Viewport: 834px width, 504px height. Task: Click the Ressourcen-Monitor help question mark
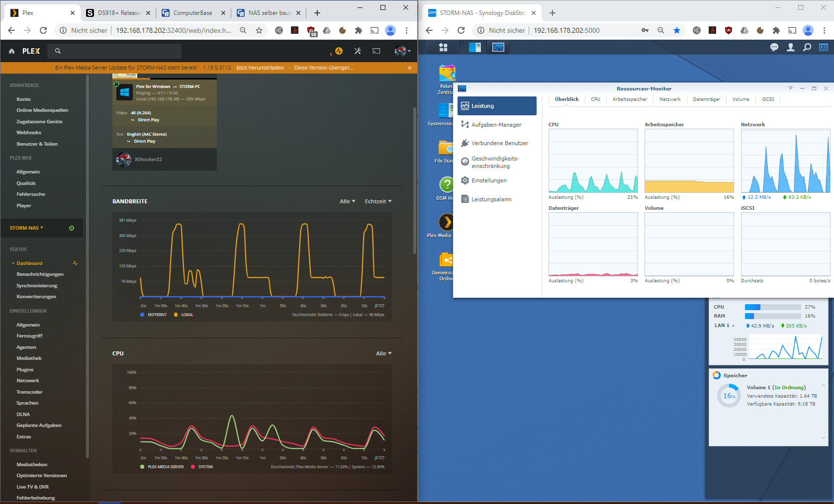coord(790,88)
